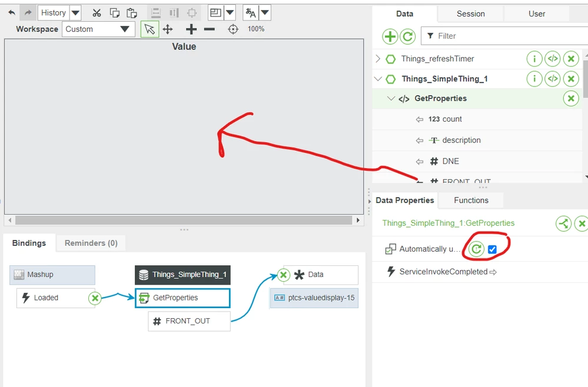Collapse the Things_SimpleThing_1 entity

click(x=378, y=79)
